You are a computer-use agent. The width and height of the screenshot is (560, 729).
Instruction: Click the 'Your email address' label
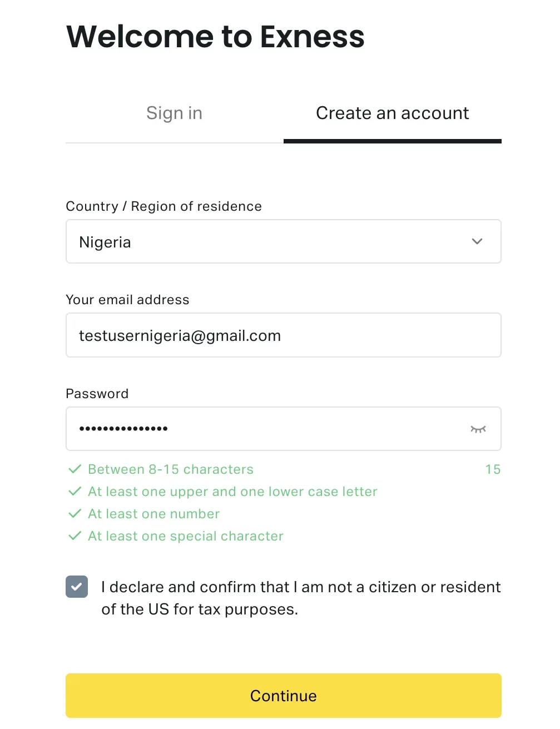click(x=127, y=300)
